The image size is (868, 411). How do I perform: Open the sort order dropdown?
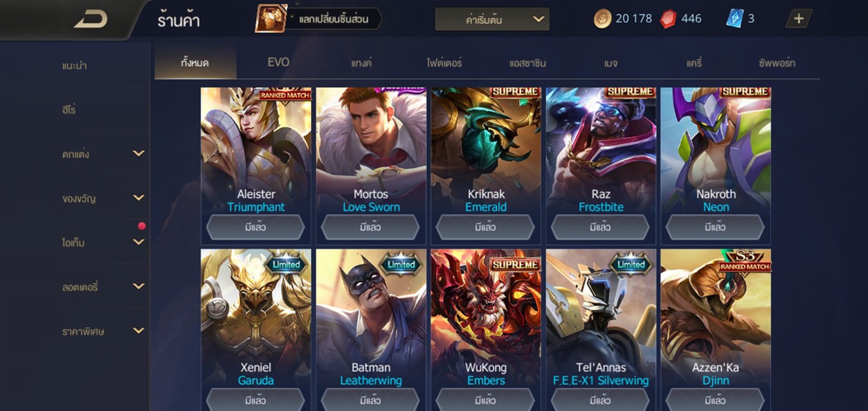[x=492, y=19]
